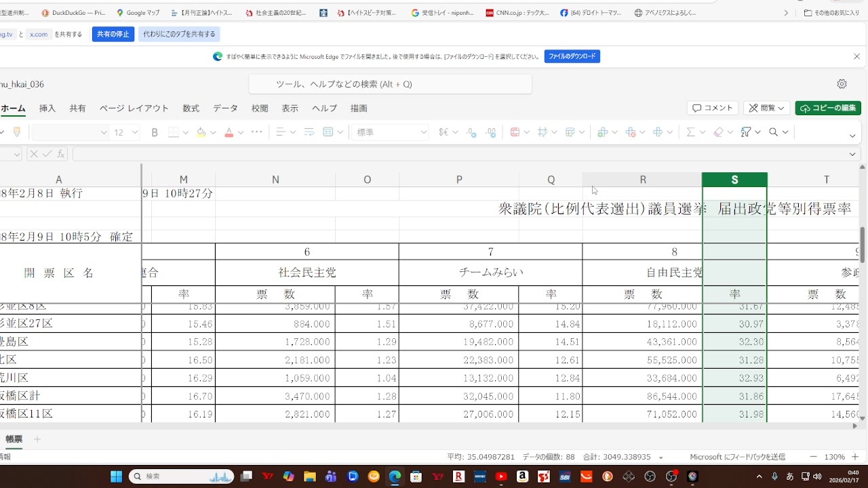868x488 pixels.
Task: Click the fill color bucket icon
Action: click(201, 132)
